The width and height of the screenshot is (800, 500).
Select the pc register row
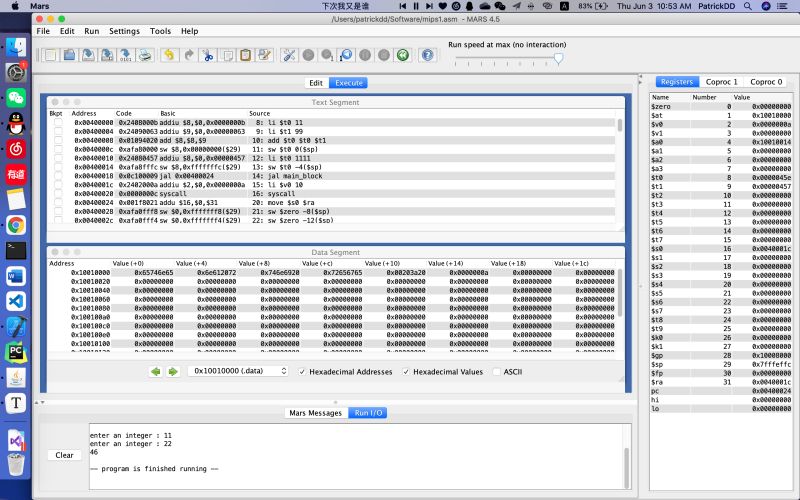(x=721, y=391)
